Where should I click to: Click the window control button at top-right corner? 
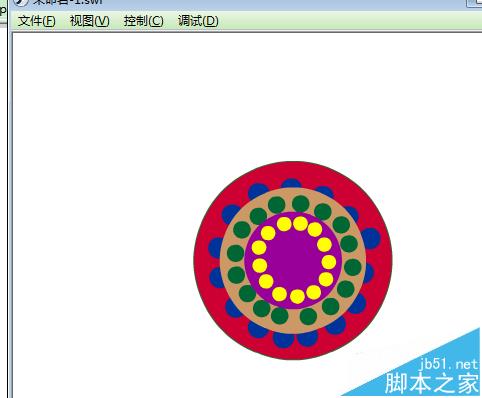coord(474,3)
